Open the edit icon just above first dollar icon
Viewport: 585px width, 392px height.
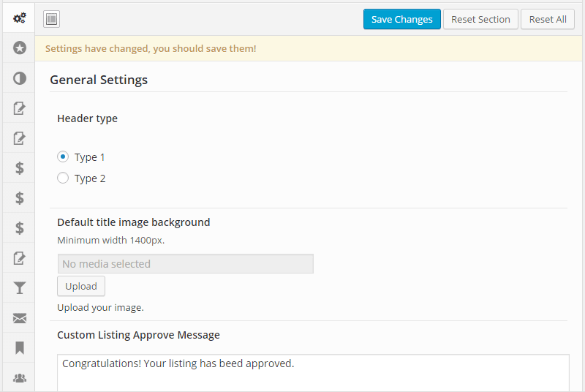pyautogui.click(x=19, y=138)
